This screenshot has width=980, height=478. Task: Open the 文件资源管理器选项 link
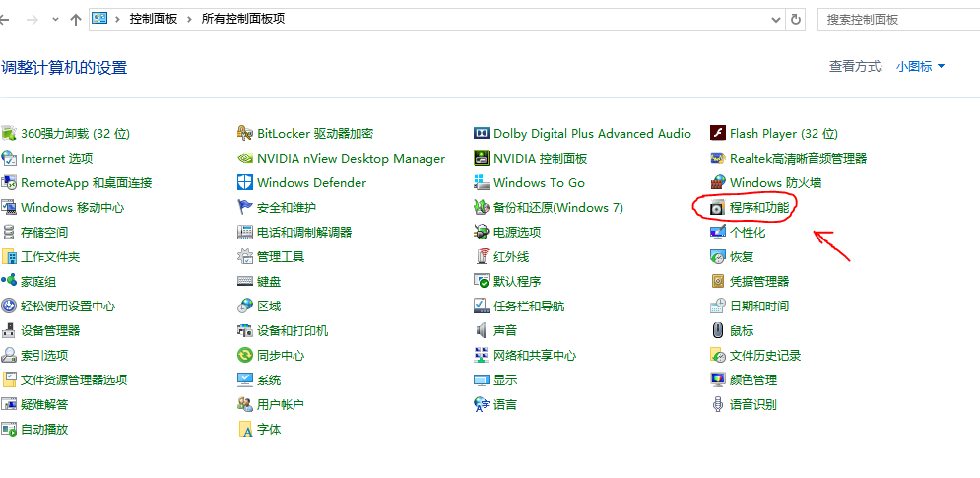coord(74,379)
